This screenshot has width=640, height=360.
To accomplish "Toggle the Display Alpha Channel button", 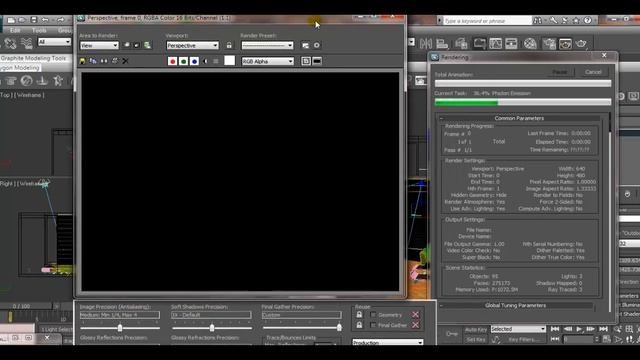I will click(205, 61).
